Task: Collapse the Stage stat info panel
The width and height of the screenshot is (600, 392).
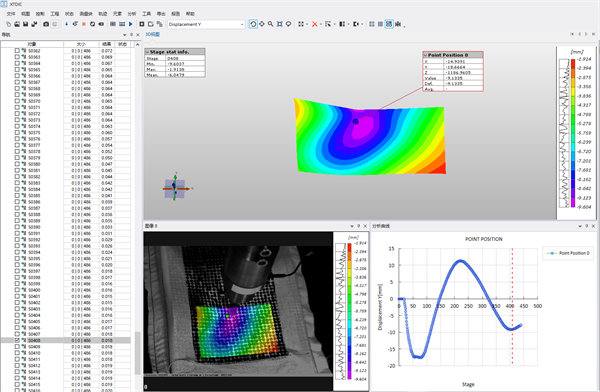Action: tap(147, 52)
